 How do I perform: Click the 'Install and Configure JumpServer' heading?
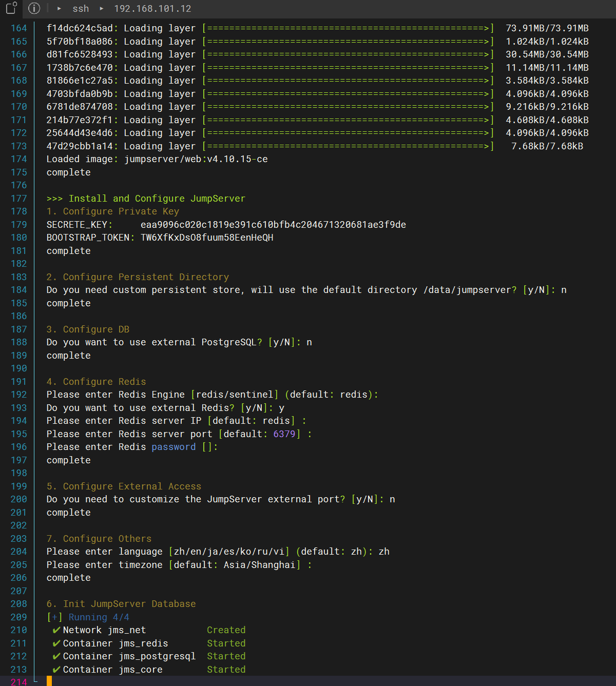[x=157, y=199]
